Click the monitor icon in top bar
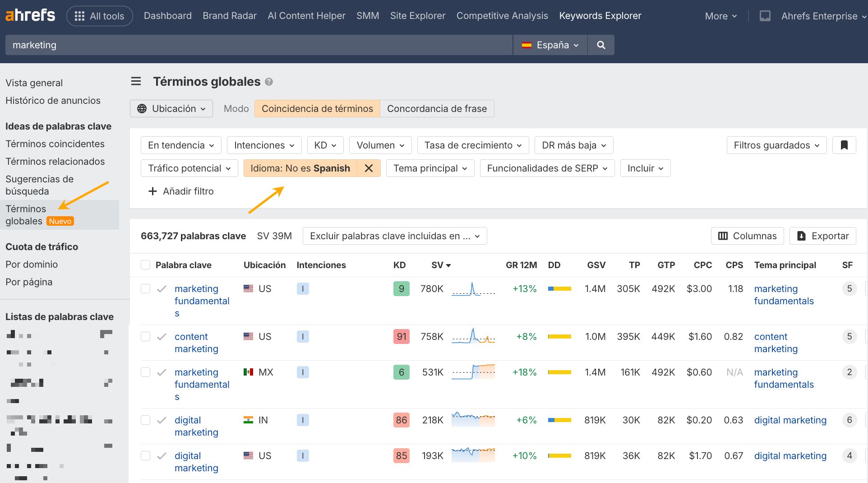Viewport: 868px width, 483px height. coord(765,16)
